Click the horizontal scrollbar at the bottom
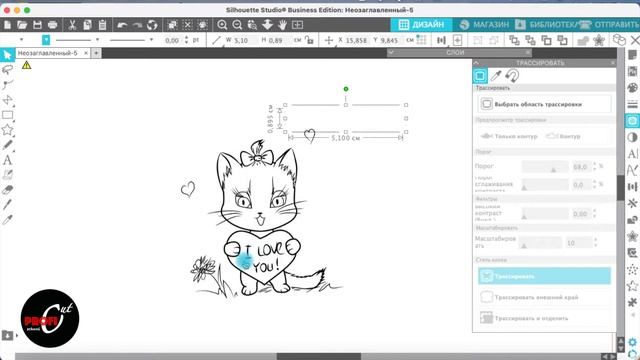Viewport: 640px width, 360px height. pyautogui.click(x=318, y=357)
